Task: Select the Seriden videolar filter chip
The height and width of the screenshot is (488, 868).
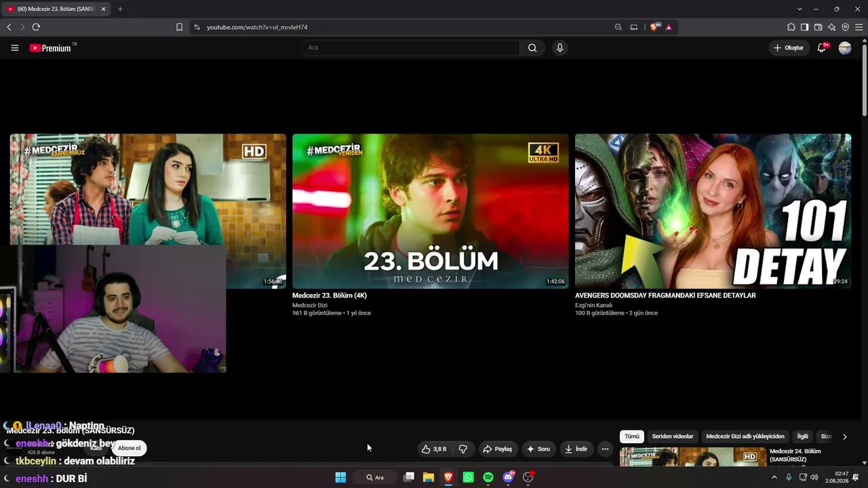Action: tap(673, 436)
